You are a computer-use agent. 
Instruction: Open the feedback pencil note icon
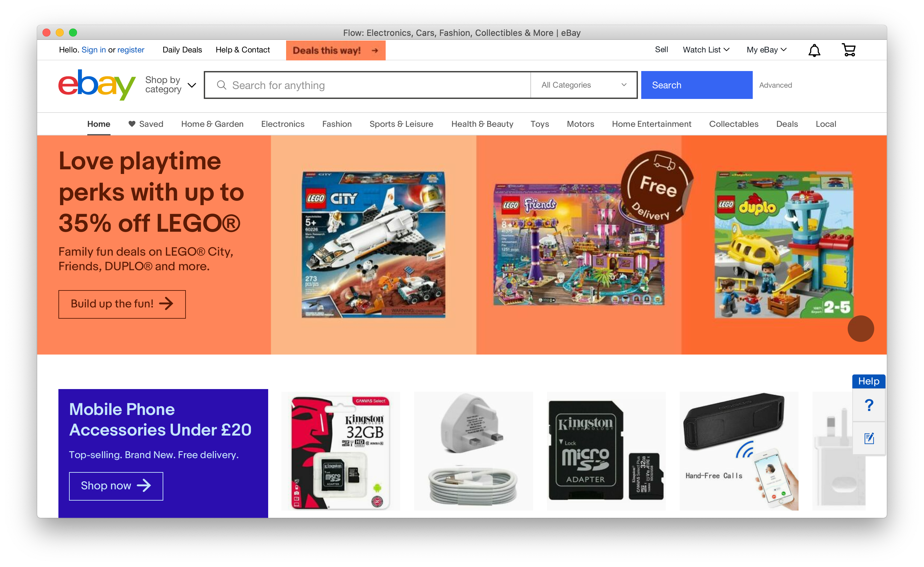point(869,438)
